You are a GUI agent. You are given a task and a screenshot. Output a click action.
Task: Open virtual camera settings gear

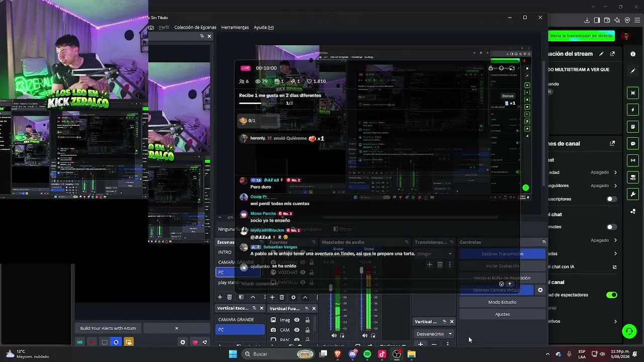540,290
